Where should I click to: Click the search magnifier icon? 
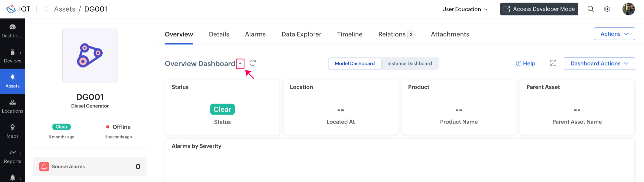590,9
